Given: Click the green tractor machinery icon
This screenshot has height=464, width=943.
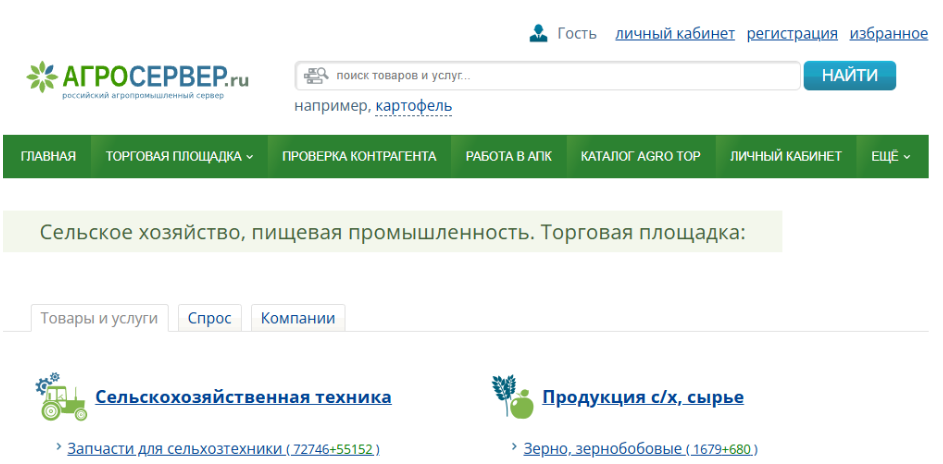Looking at the screenshot, I should (x=62, y=397).
